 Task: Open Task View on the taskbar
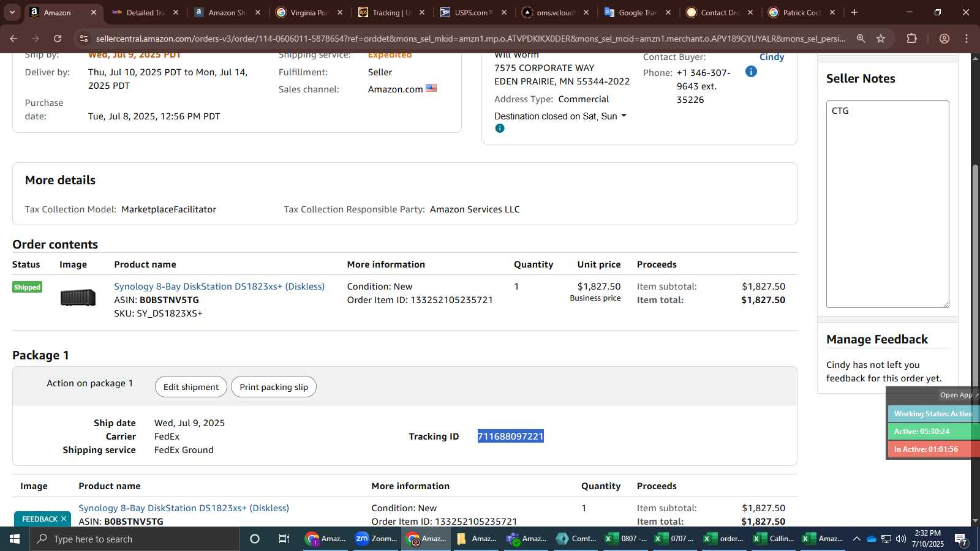pyautogui.click(x=284, y=539)
